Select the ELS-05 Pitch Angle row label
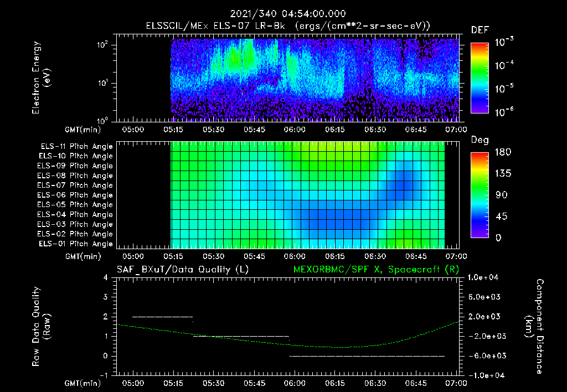This screenshot has width=567, height=392. click(75, 205)
